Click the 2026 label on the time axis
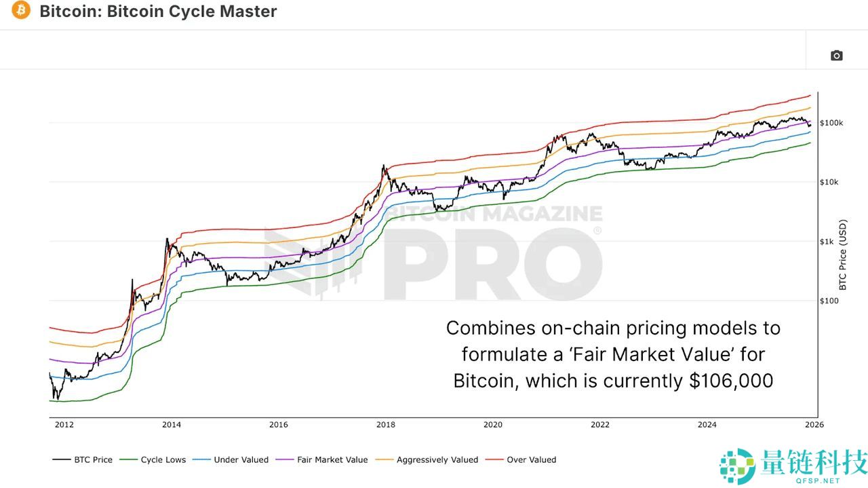The image size is (868, 488). click(x=814, y=424)
